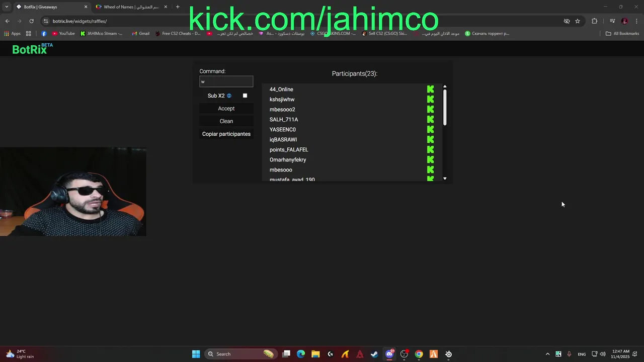This screenshot has height=362, width=644.
Task: Close the Wheel of Names tab
Action: pos(166,7)
